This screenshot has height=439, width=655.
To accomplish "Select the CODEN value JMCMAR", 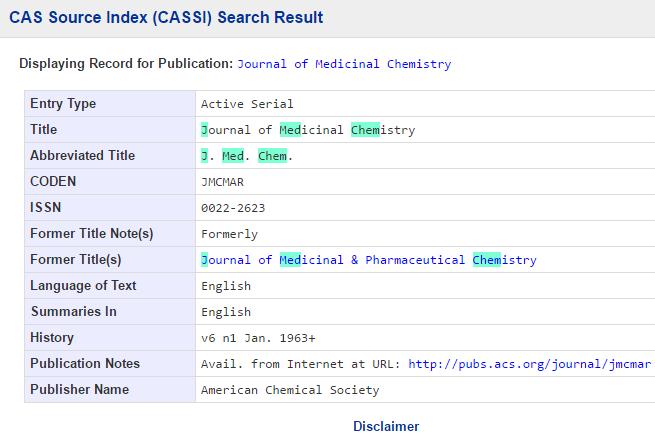I will 222,182.
